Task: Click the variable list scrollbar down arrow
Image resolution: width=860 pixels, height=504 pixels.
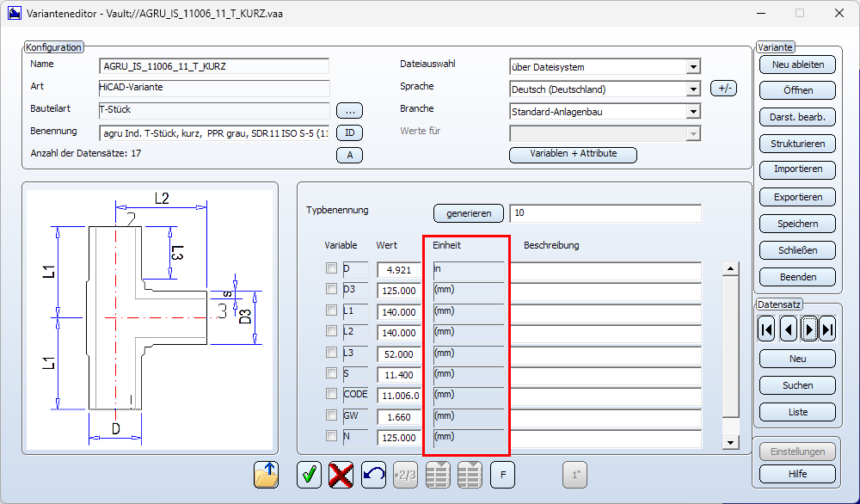Action: (730, 442)
